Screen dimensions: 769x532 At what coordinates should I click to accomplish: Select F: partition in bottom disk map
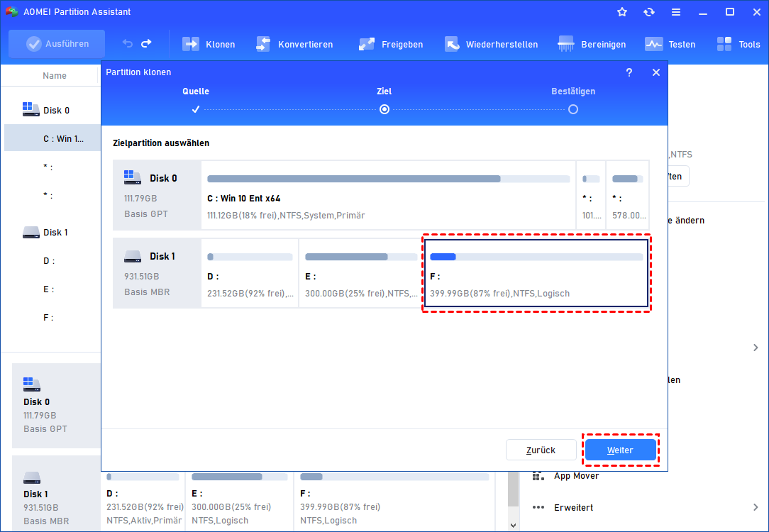point(395,499)
